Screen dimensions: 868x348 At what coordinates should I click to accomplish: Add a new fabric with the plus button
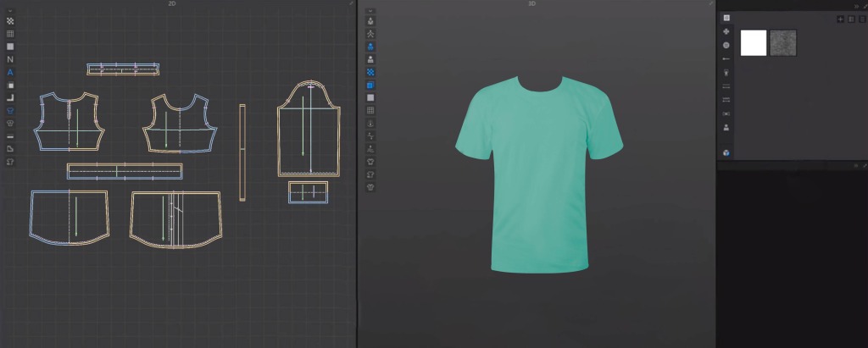840,19
